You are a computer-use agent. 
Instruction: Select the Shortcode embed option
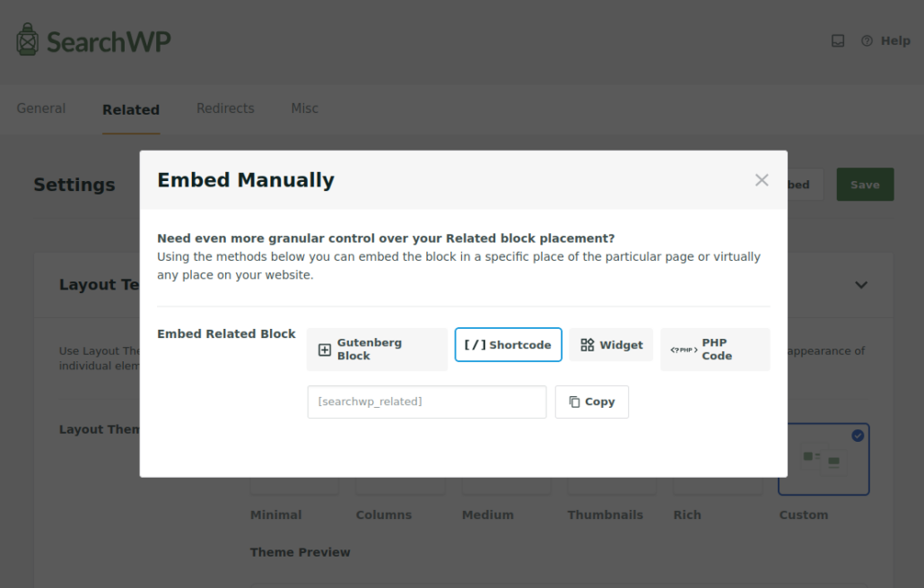click(x=508, y=345)
